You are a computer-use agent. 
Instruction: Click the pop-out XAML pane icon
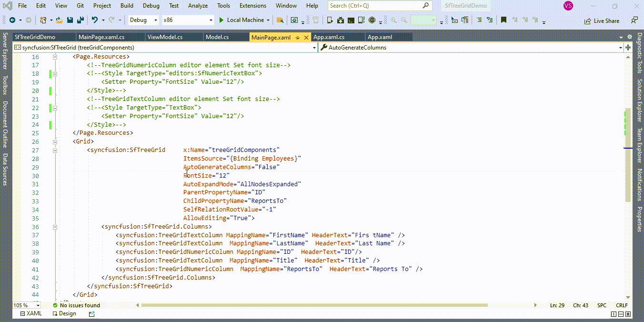pyautogui.click(x=92, y=314)
